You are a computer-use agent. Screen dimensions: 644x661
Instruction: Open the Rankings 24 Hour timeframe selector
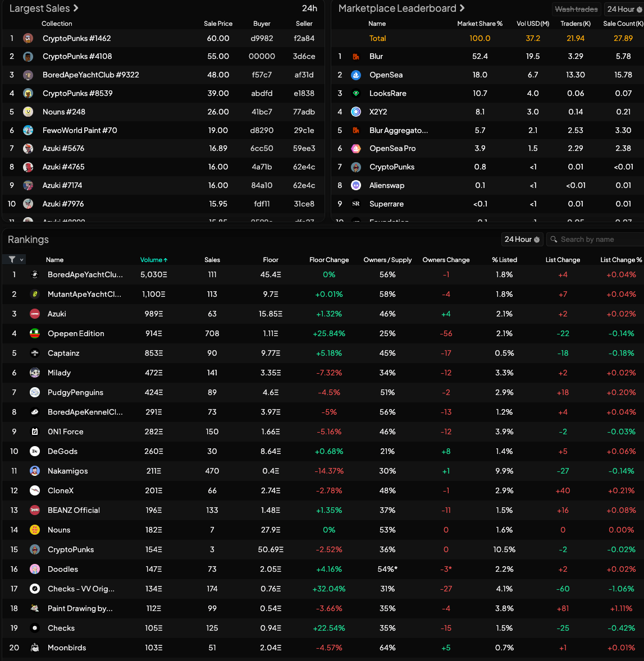point(522,240)
